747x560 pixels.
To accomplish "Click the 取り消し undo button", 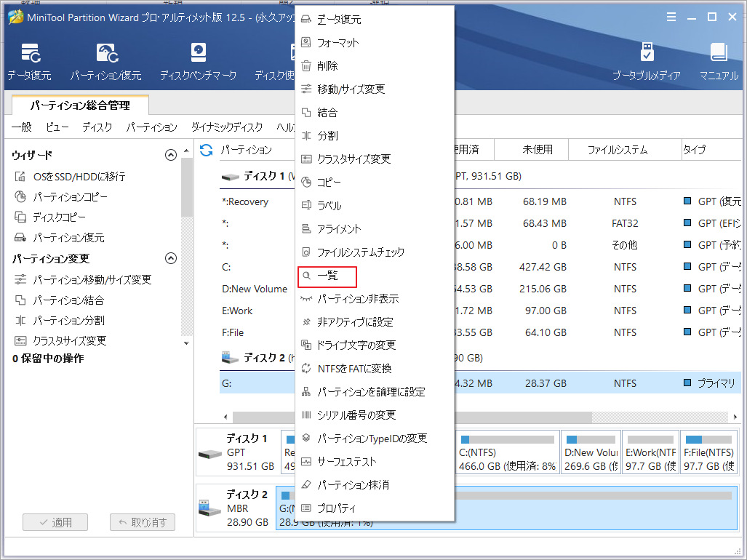I will (142, 521).
